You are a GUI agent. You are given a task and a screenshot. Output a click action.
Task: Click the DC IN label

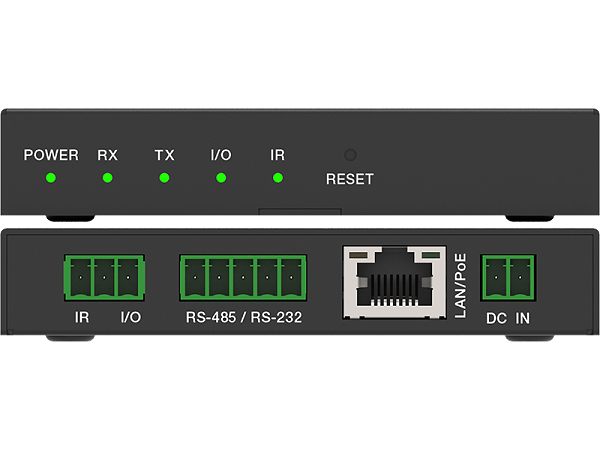pos(509,319)
